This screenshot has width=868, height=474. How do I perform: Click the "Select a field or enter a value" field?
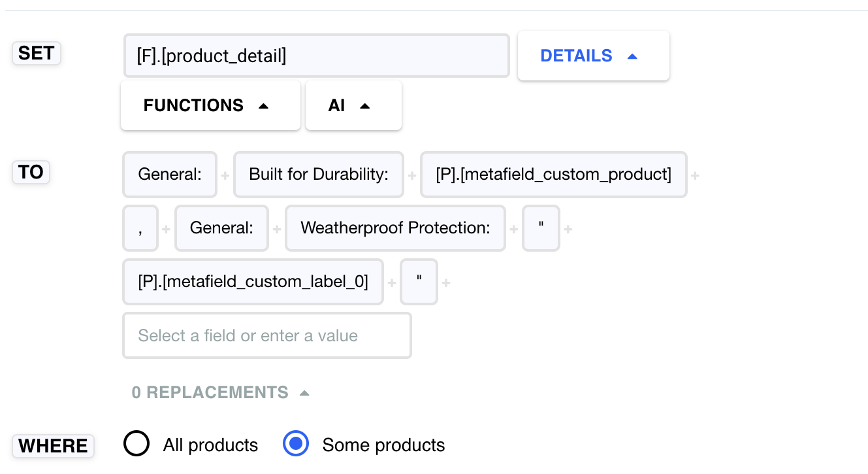pyautogui.click(x=266, y=335)
